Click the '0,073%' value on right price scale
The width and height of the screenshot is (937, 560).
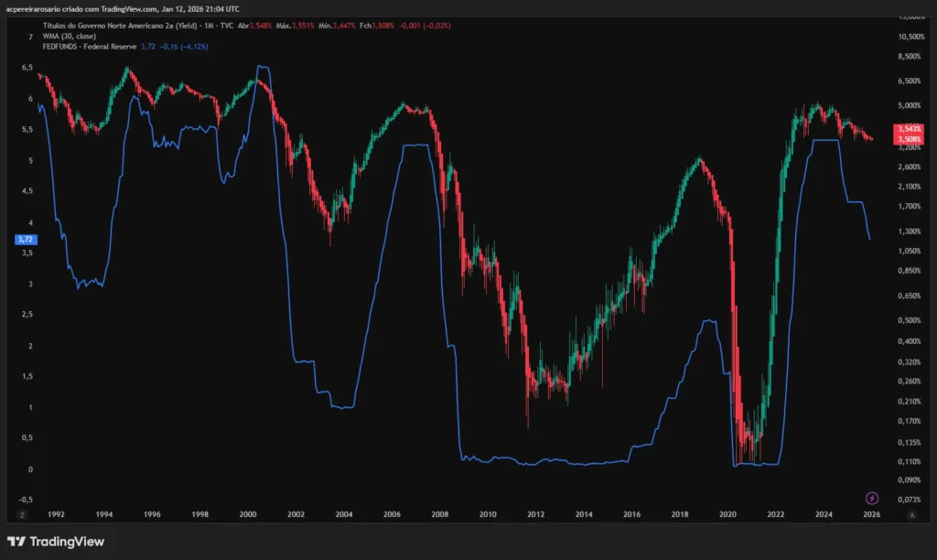(910, 501)
